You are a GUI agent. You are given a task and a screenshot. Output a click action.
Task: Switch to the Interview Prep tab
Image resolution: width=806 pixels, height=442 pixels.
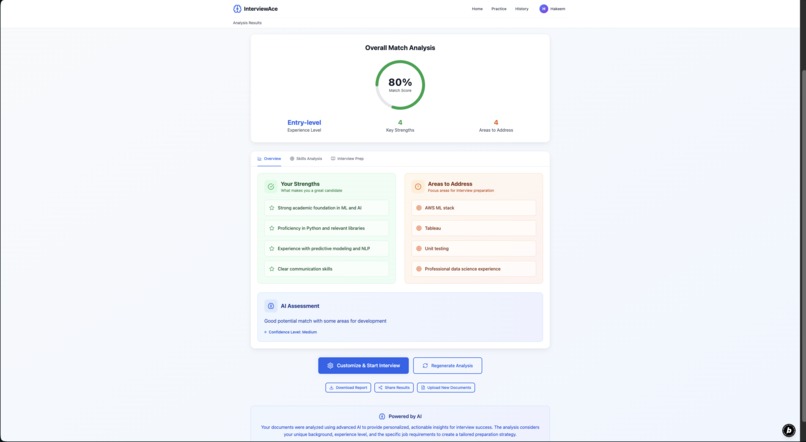point(347,159)
